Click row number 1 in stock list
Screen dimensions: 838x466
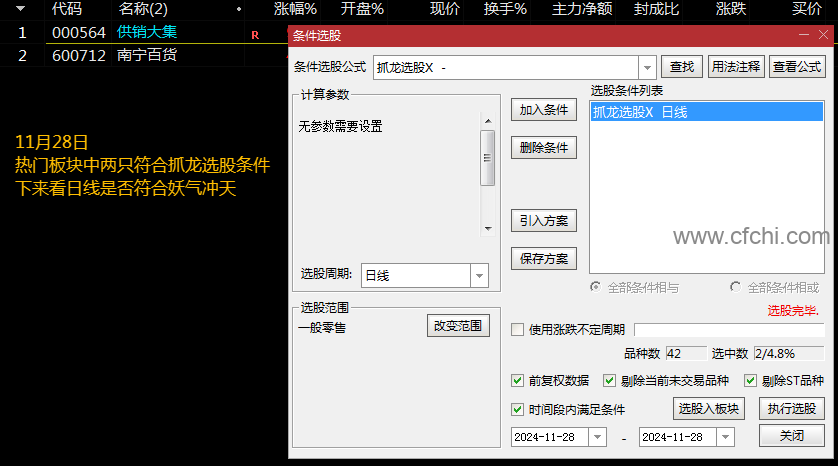pyautogui.click(x=22, y=33)
